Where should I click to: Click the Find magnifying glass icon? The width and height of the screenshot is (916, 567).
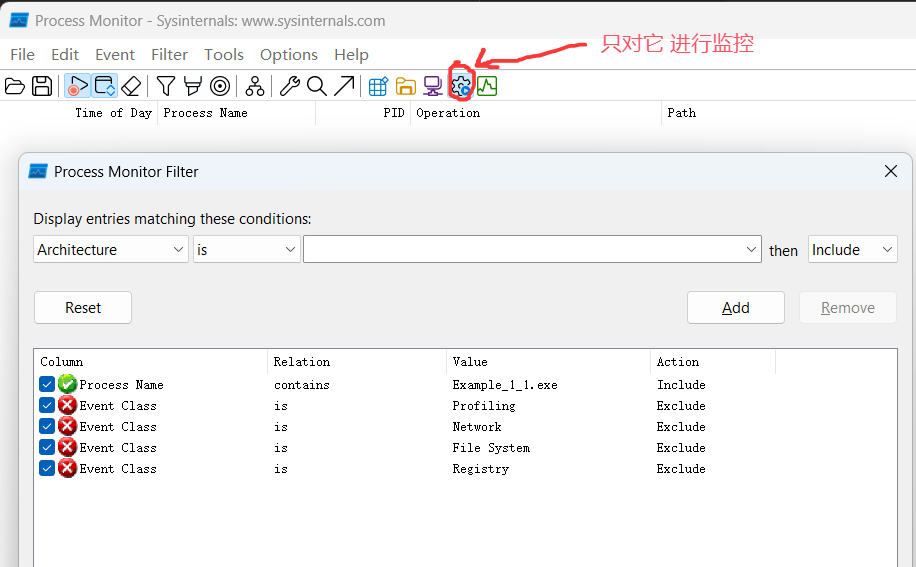coord(317,86)
